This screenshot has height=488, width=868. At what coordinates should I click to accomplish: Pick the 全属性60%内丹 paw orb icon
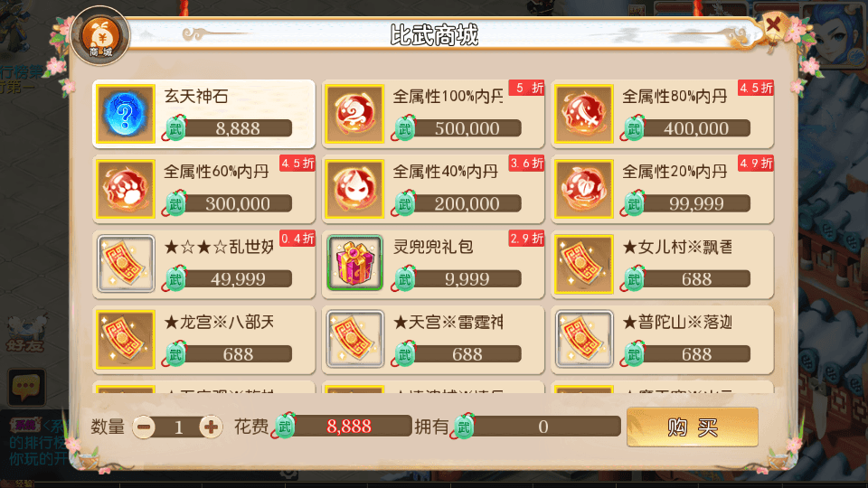pos(126,189)
